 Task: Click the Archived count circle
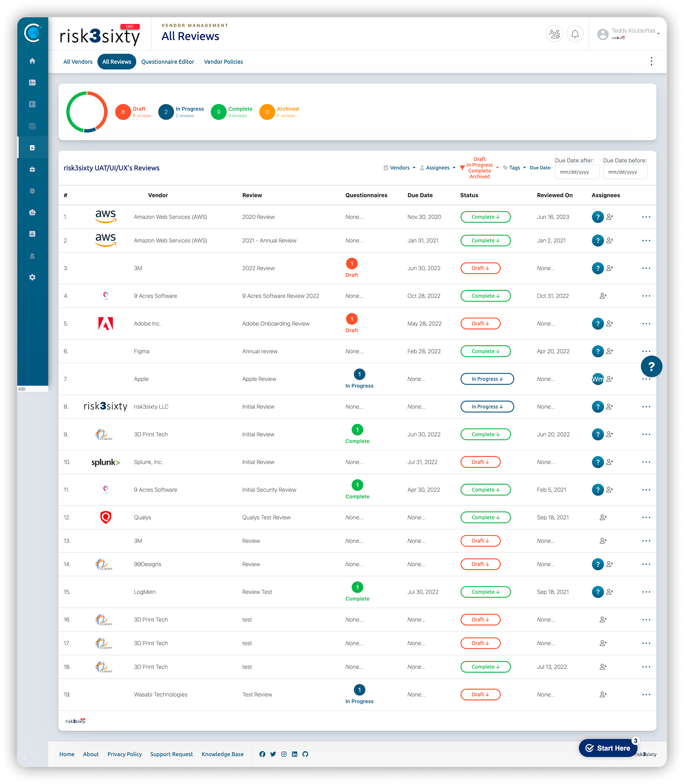[x=267, y=112]
